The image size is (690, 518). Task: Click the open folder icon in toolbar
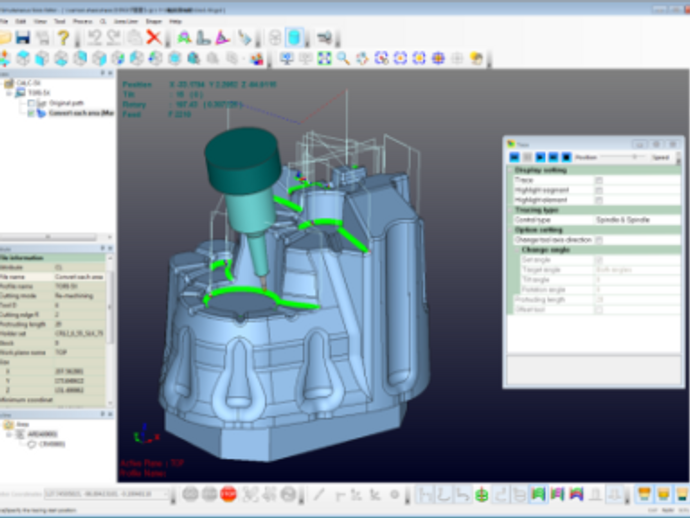point(4,38)
